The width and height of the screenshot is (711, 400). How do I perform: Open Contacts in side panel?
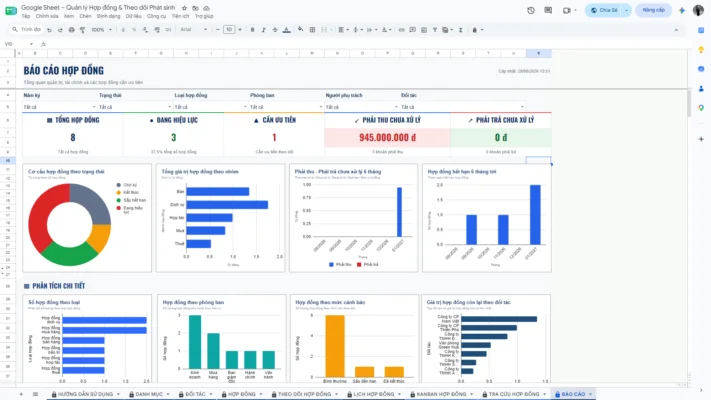click(x=701, y=88)
